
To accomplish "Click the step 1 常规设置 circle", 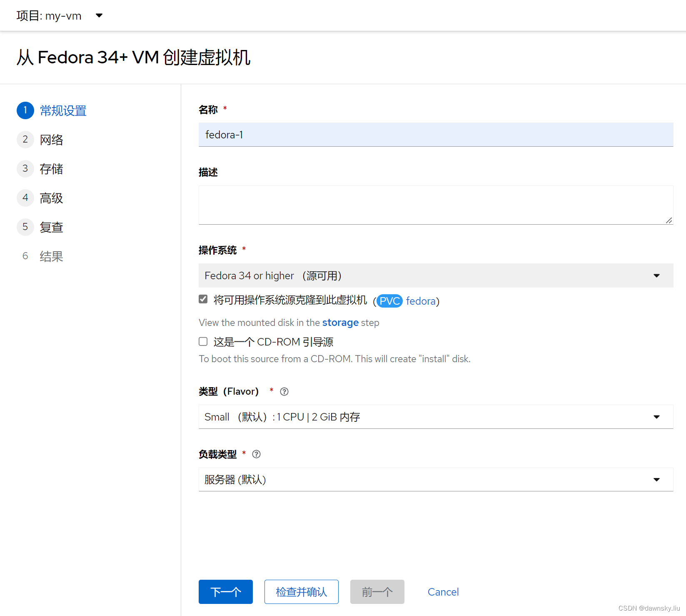I will (25, 110).
